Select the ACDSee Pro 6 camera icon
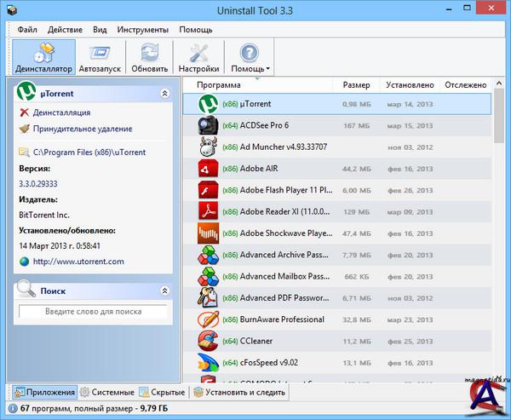 209,126
